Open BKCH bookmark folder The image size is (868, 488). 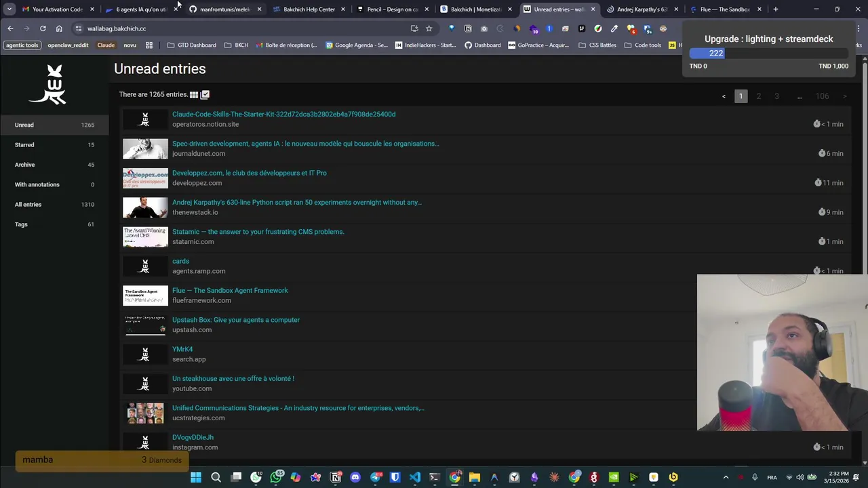[235, 45]
